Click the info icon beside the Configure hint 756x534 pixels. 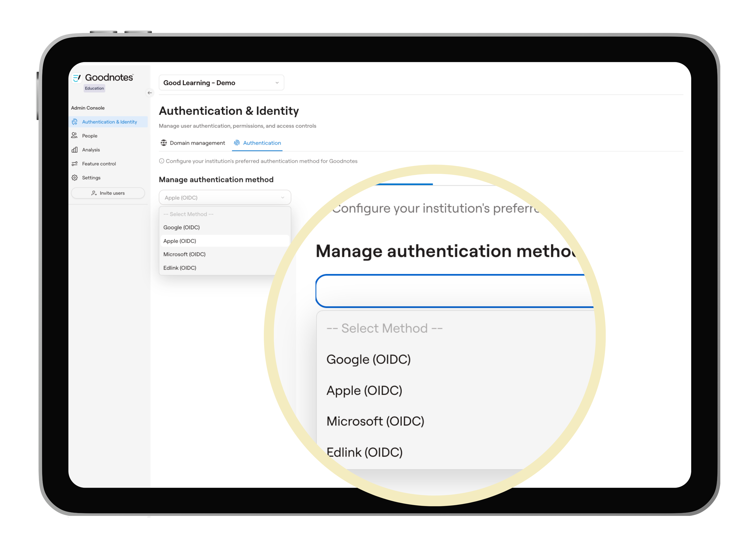point(162,161)
